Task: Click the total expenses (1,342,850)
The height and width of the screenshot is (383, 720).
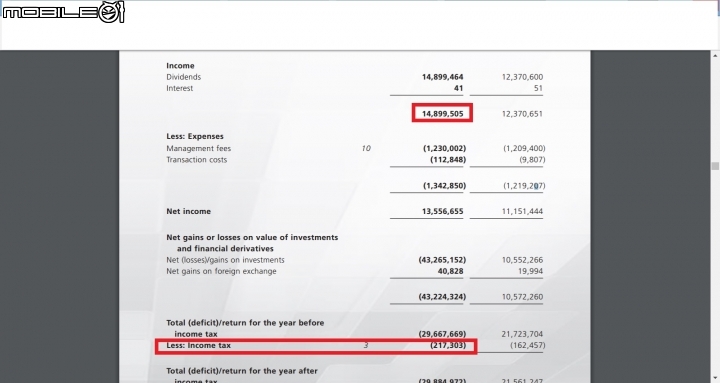Action: [x=444, y=186]
